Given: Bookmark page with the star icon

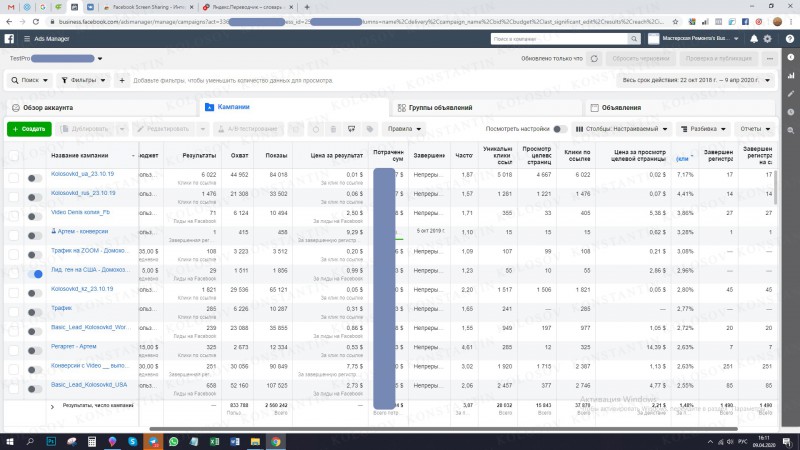Looking at the screenshot, I should (676, 22).
